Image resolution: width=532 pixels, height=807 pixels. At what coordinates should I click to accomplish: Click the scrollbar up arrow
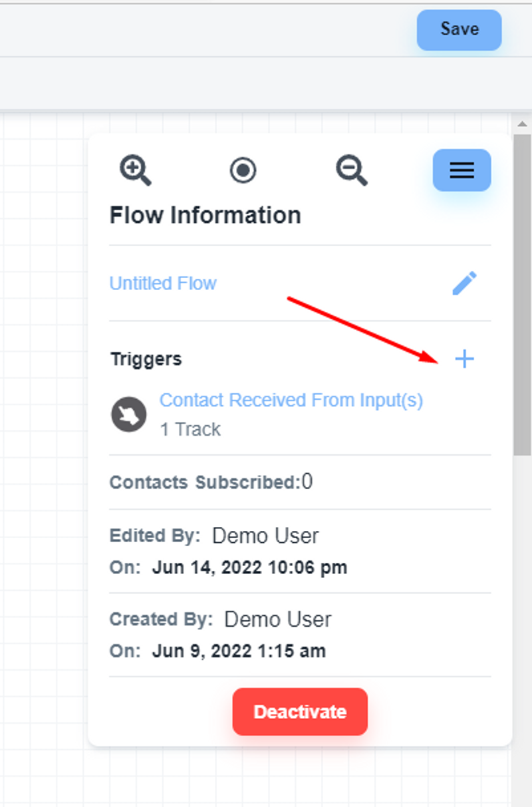tap(523, 124)
